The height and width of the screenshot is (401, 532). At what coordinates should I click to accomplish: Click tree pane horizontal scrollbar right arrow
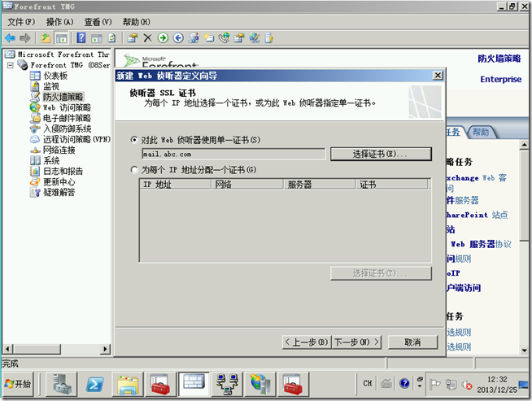[106, 349]
